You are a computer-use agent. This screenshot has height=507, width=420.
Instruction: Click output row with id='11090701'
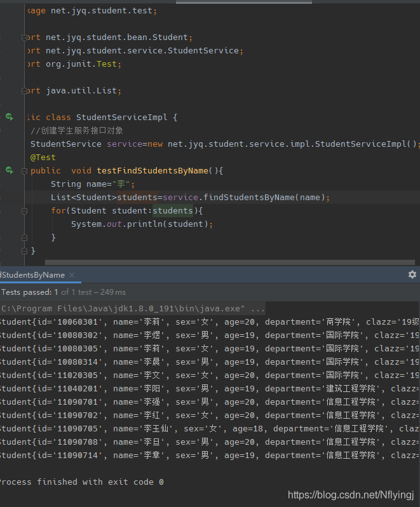(210, 402)
